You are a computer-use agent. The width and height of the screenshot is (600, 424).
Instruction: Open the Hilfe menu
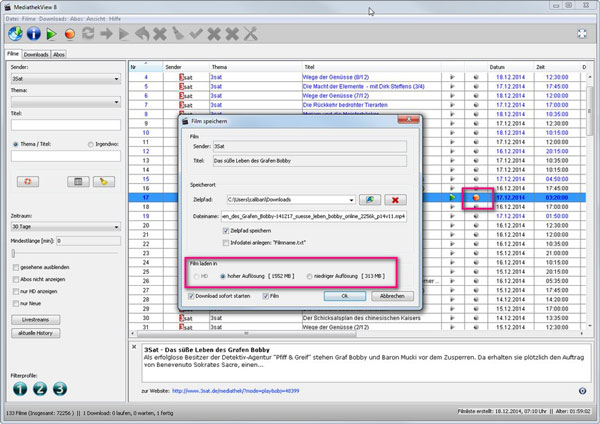click(115, 19)
